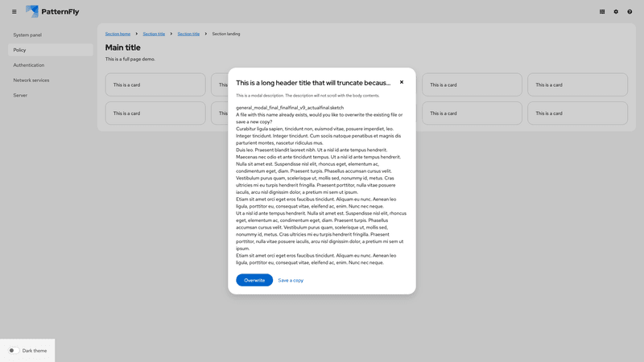Select Policy in the sidebar
Screen dimensions: 644x362
click(20, 50)
